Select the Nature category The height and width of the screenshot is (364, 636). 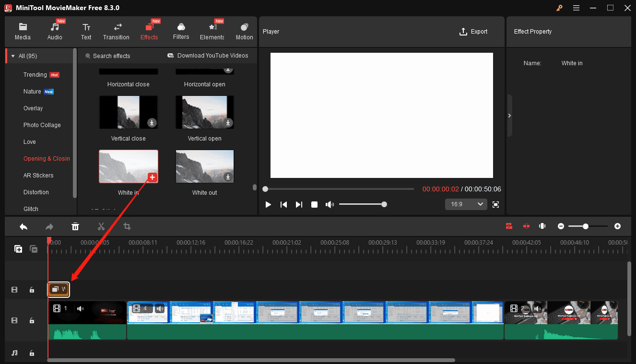[38, 92]
